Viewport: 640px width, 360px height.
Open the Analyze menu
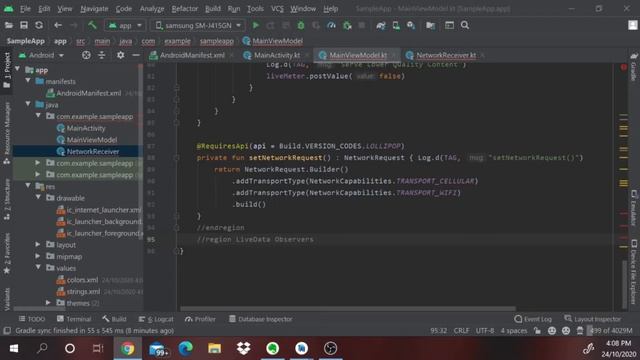pyautogui.click(x=152, y=9)
